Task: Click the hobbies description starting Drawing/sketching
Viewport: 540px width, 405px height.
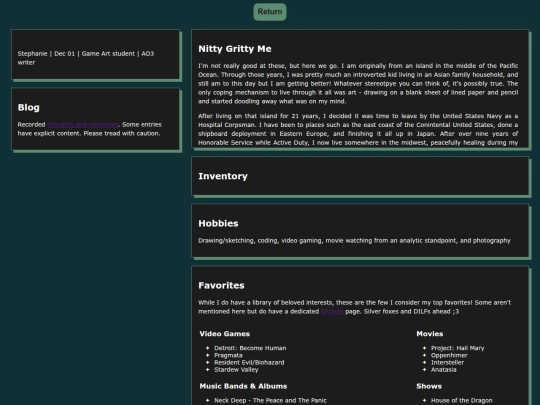Action: point(354,240)
